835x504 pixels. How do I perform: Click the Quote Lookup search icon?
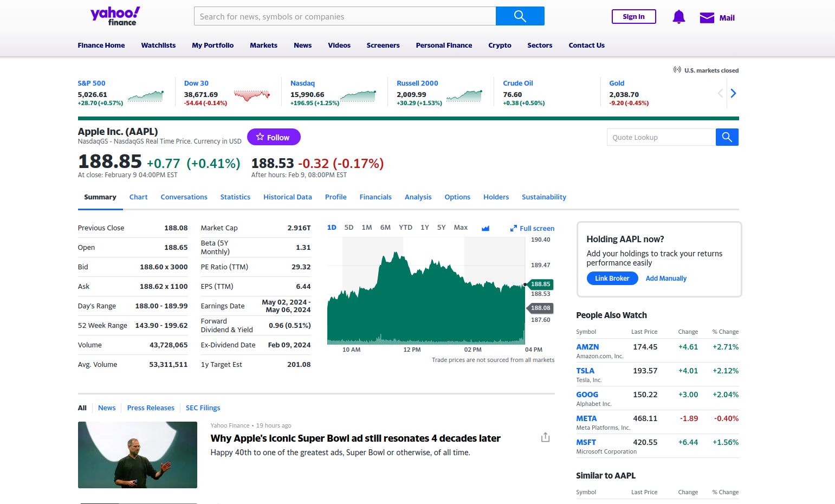tap(727, 137)
